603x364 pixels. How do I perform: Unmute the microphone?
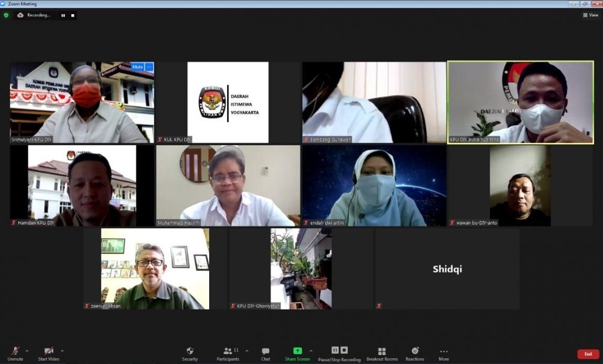(x=16, y=354)
